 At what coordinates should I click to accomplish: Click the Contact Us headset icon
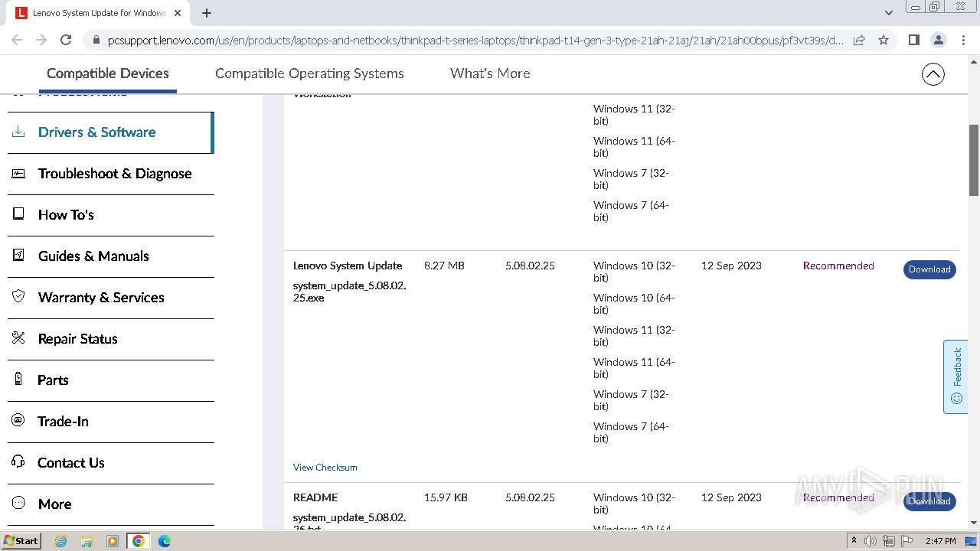click(x=18, y=462)
